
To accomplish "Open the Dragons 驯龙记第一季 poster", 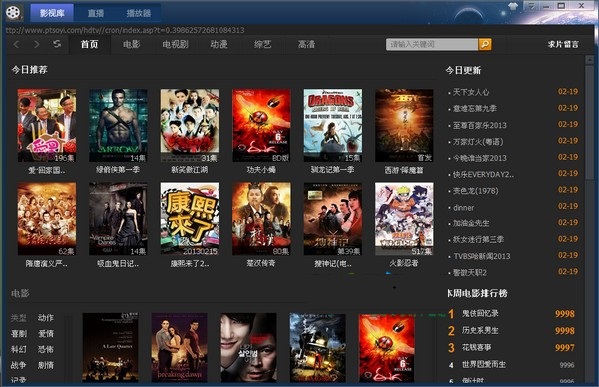I will [x=333, y=126].
